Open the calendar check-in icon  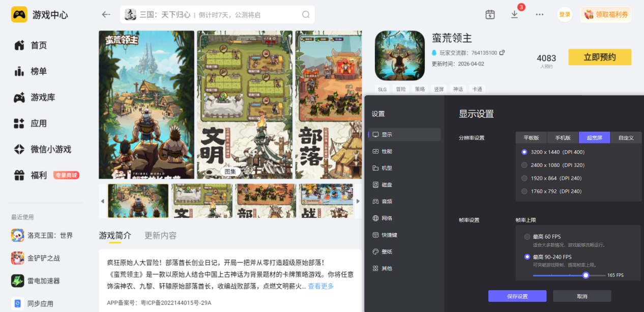coord(490,15)
